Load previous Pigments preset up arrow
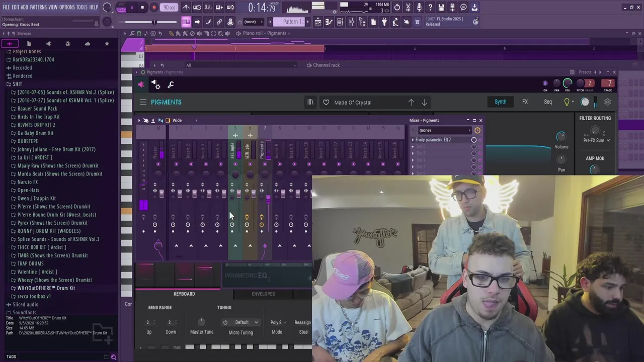The image size is (644, 362). (411, 103)
